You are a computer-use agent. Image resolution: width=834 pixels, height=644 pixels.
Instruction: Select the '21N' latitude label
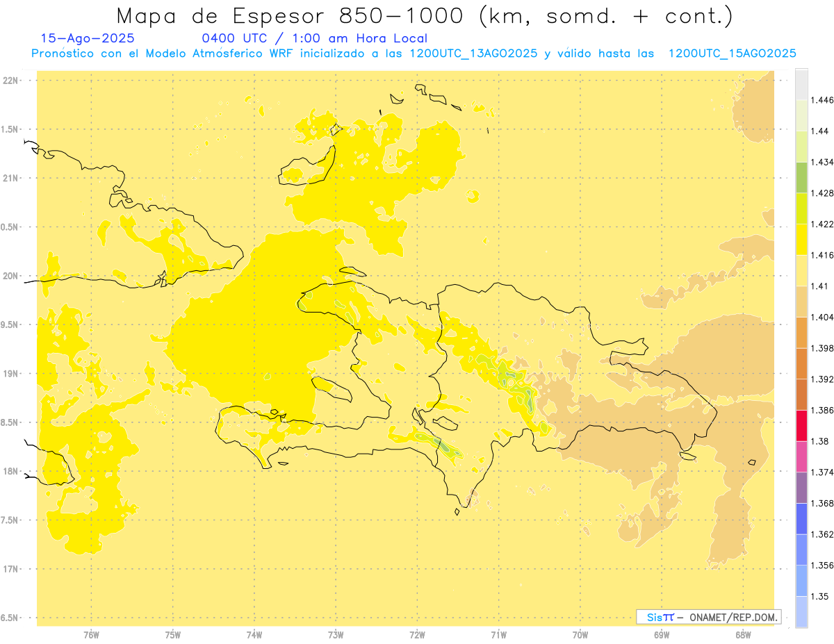tap(12, 178)
